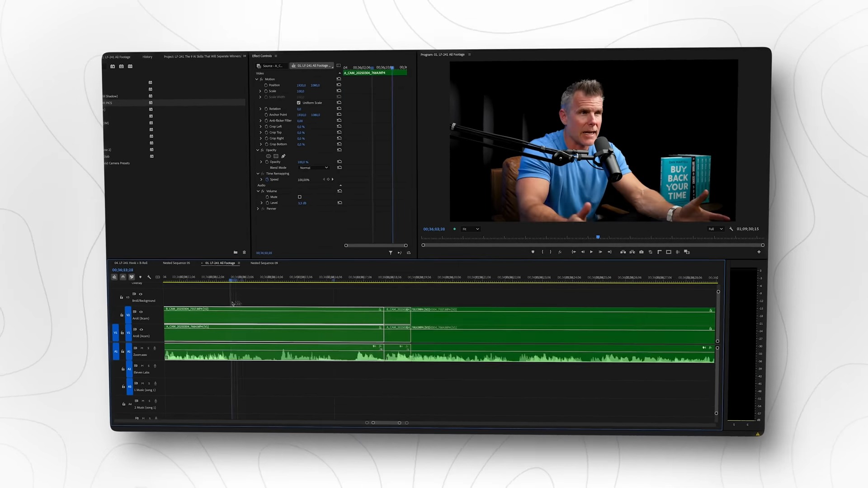868x488 pixels.
Task: Hide the Aroll (Bcam) V2 track
Action: coord(141,312)
